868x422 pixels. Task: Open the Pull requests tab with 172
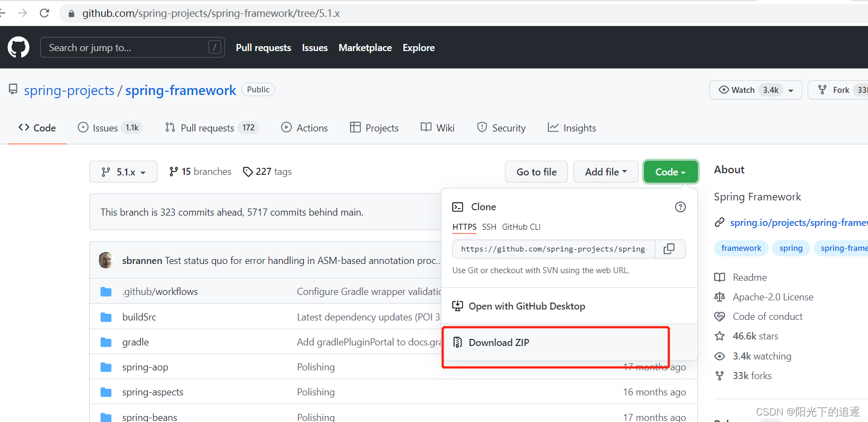pos(212,128)
